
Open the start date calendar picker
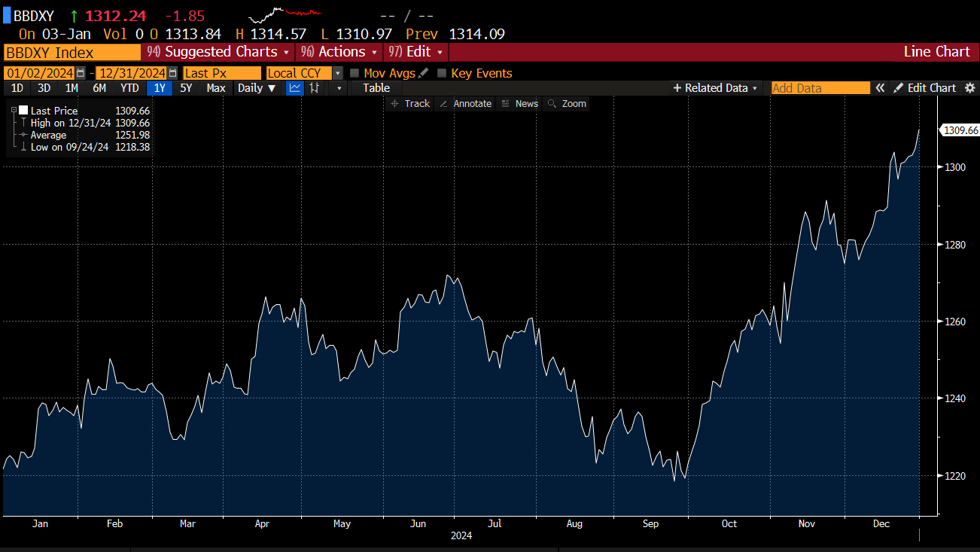tap(81, 73)
